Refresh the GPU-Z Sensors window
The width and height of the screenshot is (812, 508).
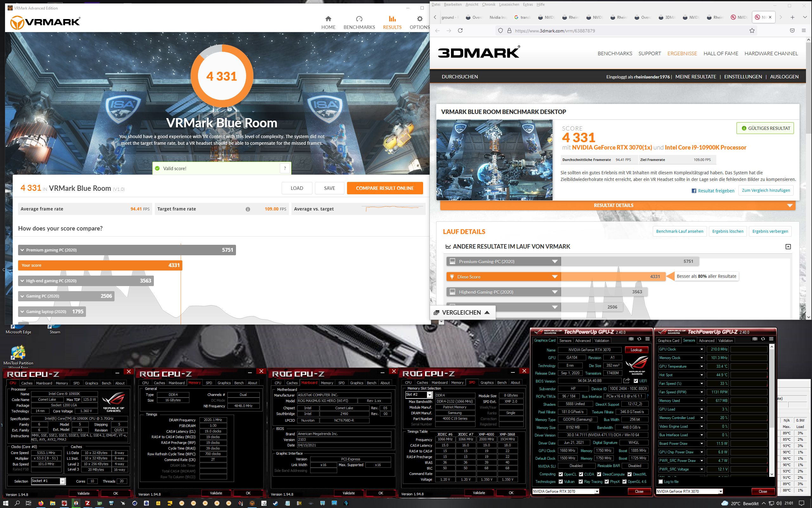[x=763, y=339]
